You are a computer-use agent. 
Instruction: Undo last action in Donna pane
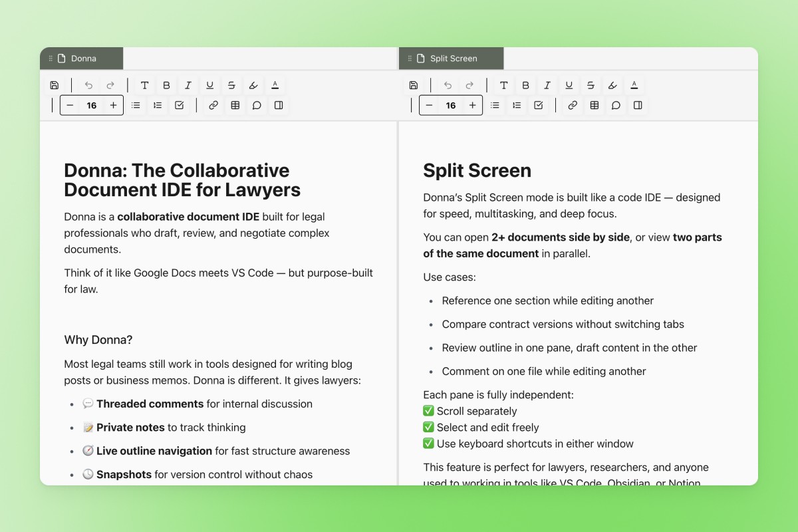tap(88, 85)
